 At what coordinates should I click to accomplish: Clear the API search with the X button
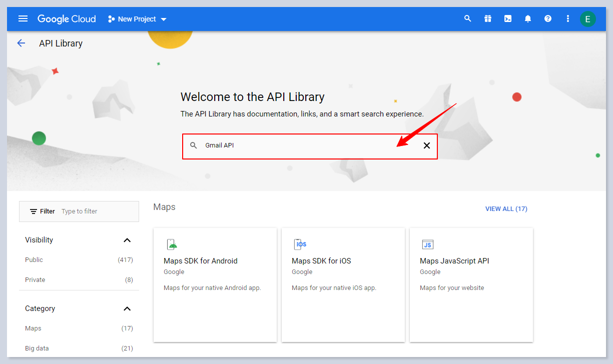(x=427, y=145)
